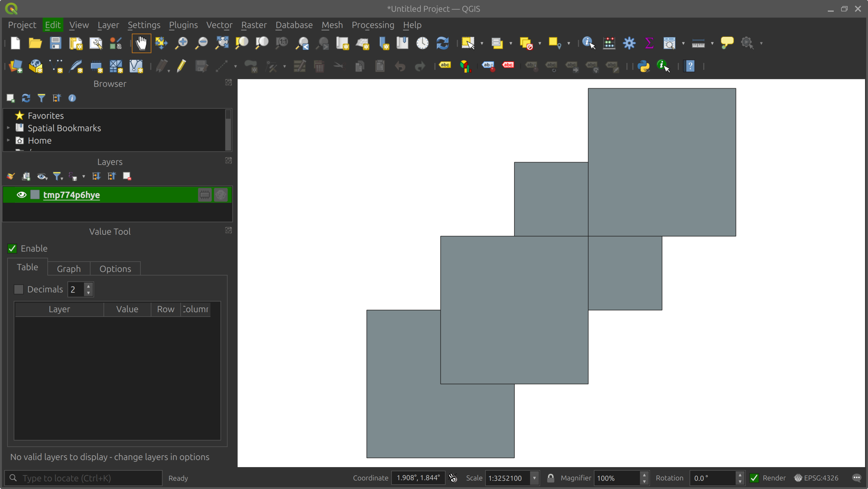Viewport: 868px width, 489px height.
Task: Expand the Spatial Bookmarks tree item
Action: [9, 128]
